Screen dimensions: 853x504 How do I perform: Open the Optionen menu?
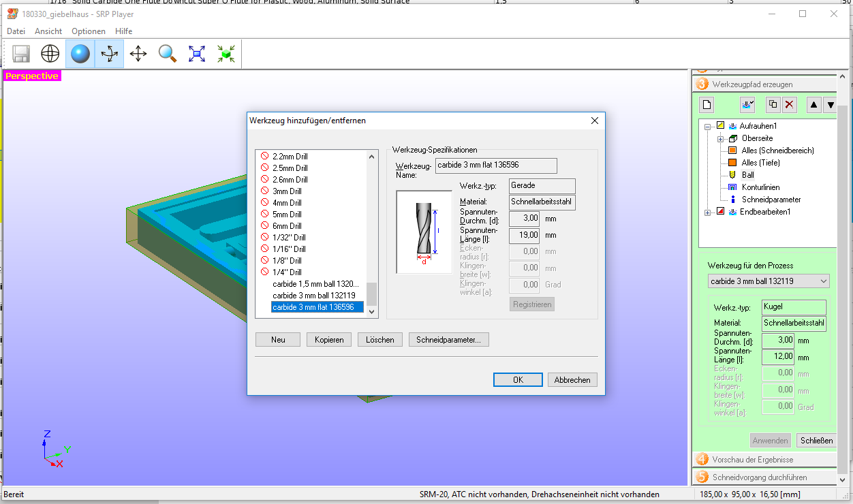(89, 31)
